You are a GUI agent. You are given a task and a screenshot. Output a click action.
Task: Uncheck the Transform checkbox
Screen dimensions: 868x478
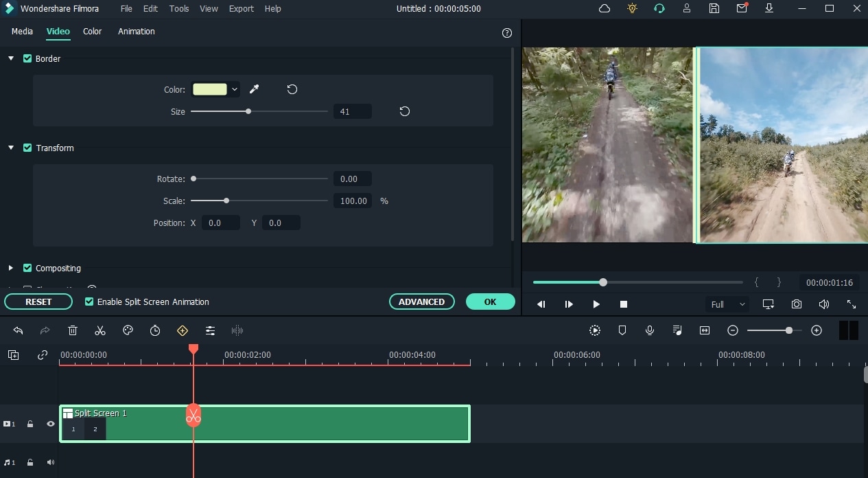(x=27, y=148)
